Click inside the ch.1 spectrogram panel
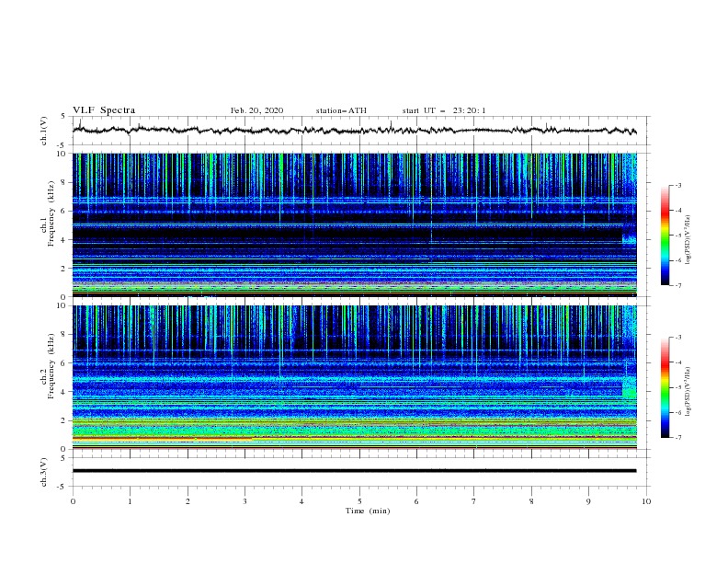Viewport: 728px width, 563px height. [x=355, y=224]
